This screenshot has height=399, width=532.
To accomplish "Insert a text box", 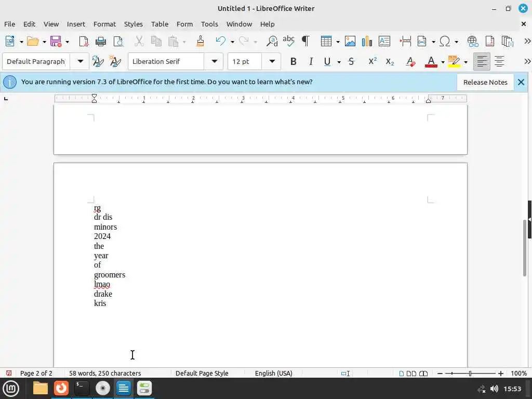I will pyautogui.click(x=384, y=41).
